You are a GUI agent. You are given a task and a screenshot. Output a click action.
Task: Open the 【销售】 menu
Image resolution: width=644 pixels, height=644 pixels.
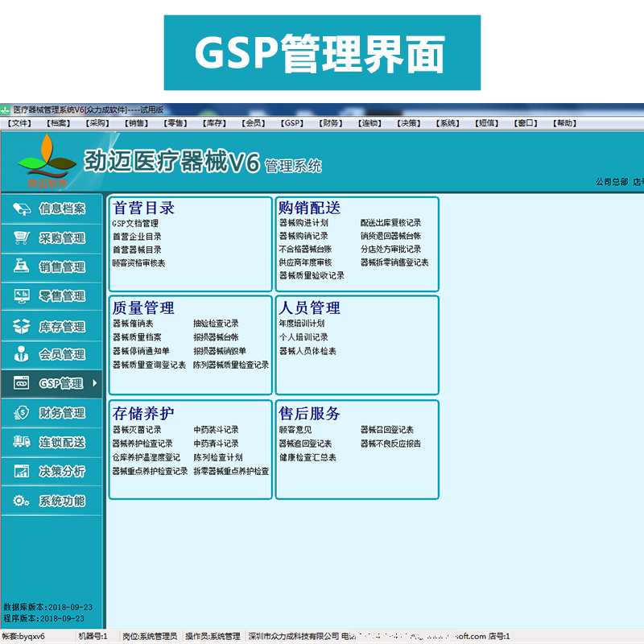pos(136,123)
